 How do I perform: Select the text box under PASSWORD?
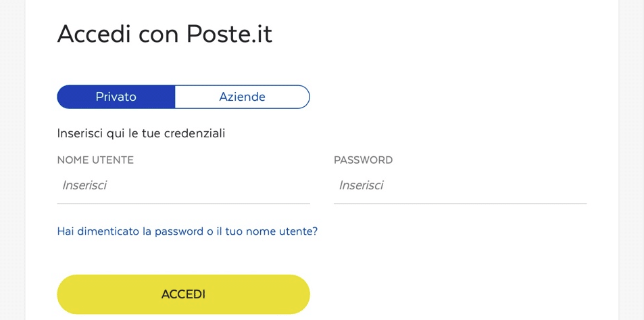pos(460,185)
